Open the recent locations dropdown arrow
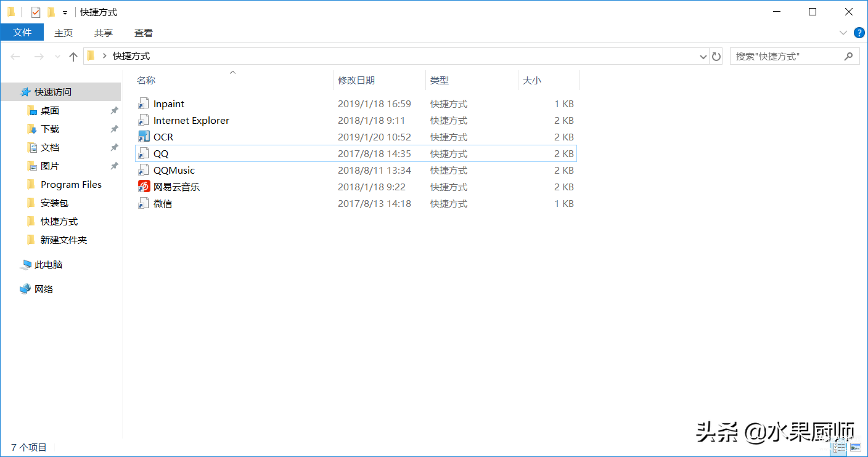The height and width of the screenshot is (457, 868). point(57,56)
